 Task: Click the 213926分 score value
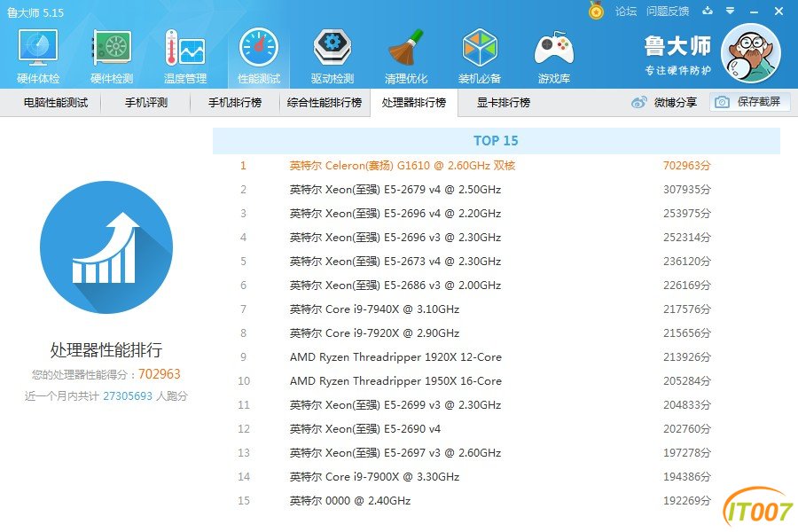tap(686, 356)
